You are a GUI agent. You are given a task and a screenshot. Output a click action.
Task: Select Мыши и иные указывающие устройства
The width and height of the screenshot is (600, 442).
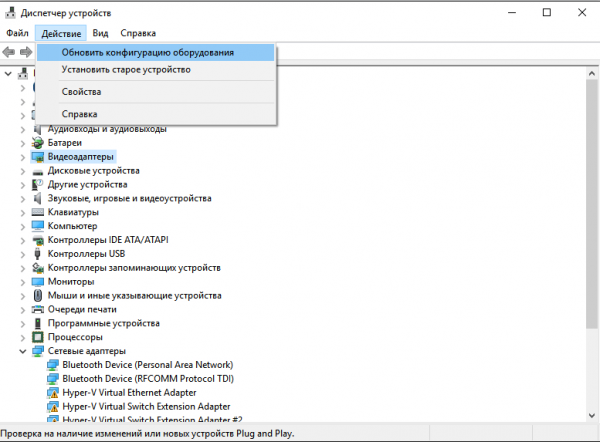pyautogui.click(x=134, y=295)
